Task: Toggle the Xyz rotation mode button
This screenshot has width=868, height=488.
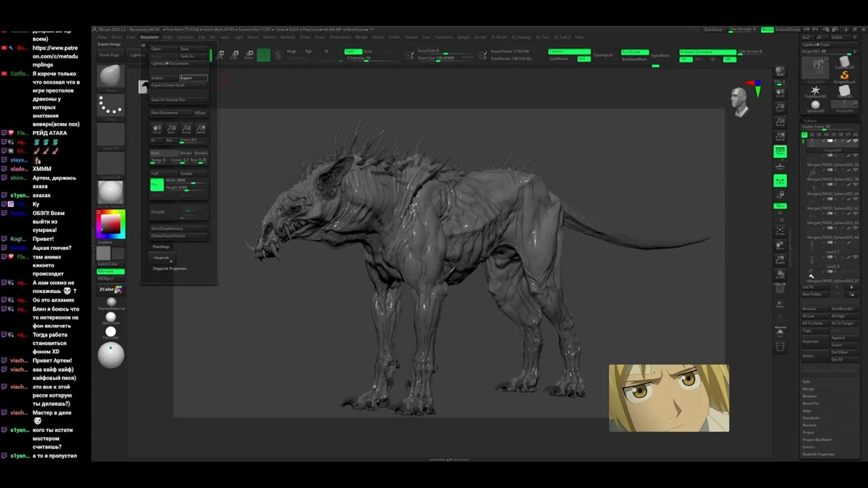Action: pos(780,206)
